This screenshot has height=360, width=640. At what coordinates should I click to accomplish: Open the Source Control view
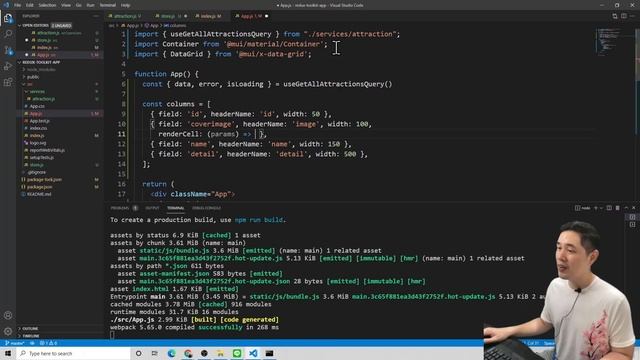(x=8, y=50)
